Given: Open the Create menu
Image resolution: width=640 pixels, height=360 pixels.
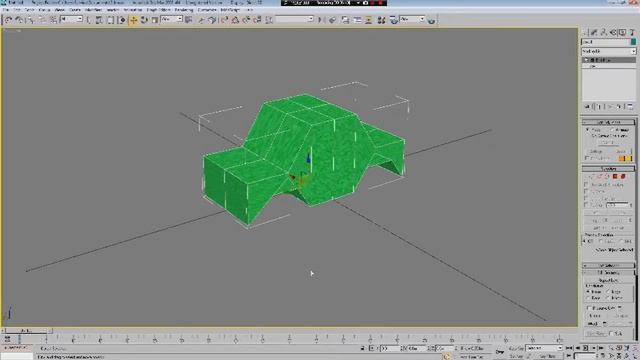Looking at the screenshot, I should pos(75,10).
